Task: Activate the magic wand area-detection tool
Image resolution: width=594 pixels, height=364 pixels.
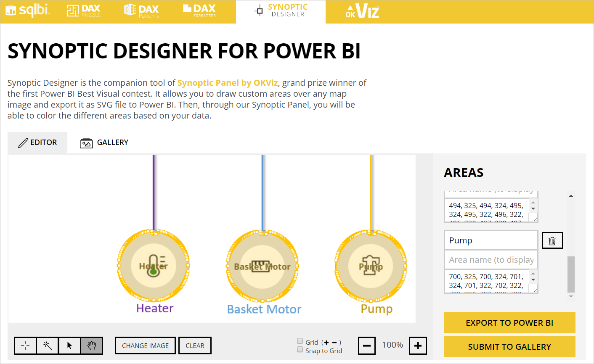Action: pyautogui.click(x=47, y=345)
